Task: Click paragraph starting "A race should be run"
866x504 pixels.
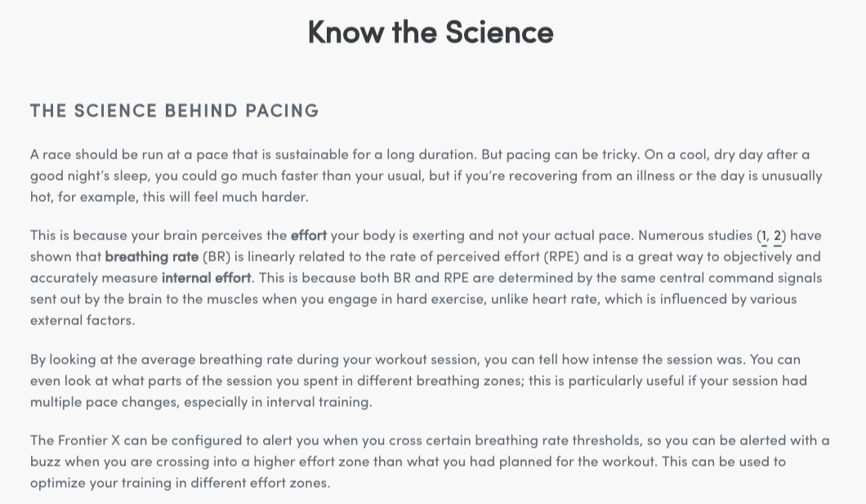Action: (425, 175)
